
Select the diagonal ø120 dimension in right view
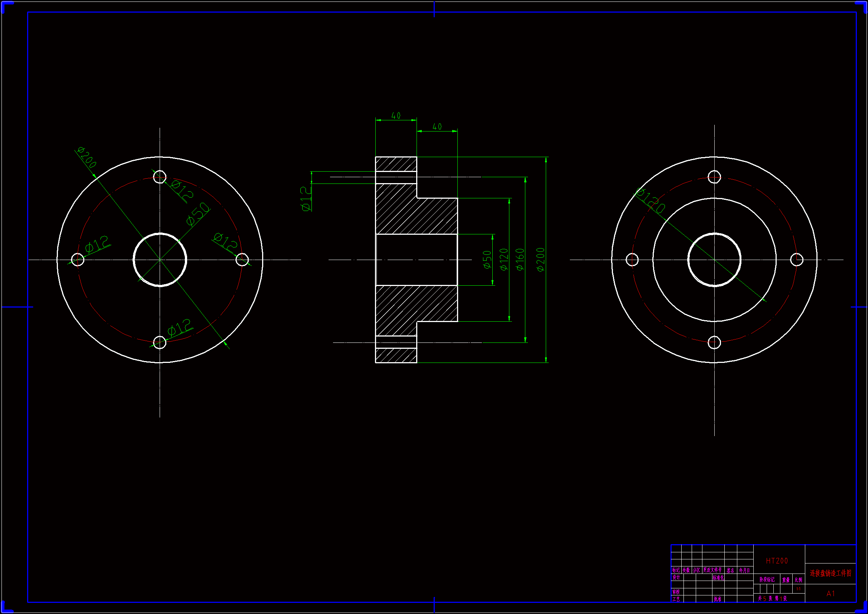650,201
